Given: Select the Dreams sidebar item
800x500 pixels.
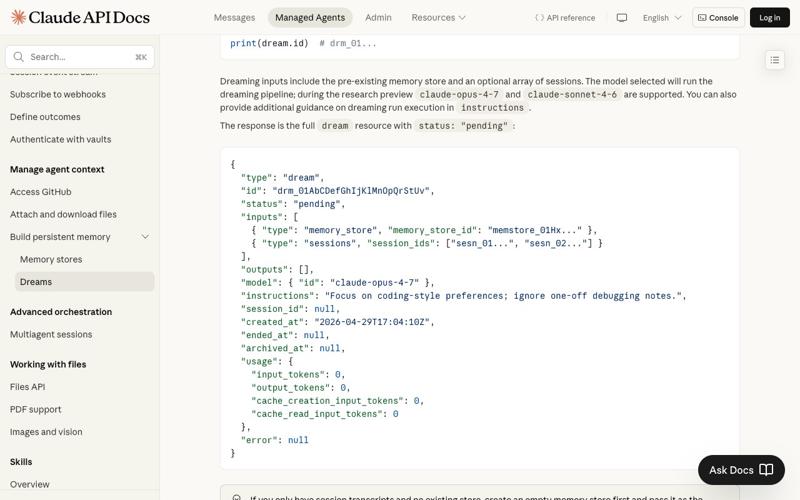Looking at the screenshot, I should tap(84, 282).
